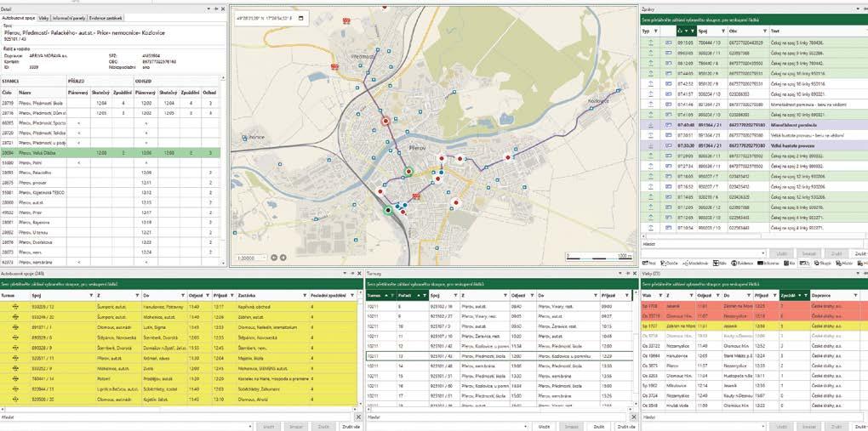The height and width of the screenshot is (431, 868).
Task: Click the calendar icon in map coordinates box
Action: [x=300, y=18]
